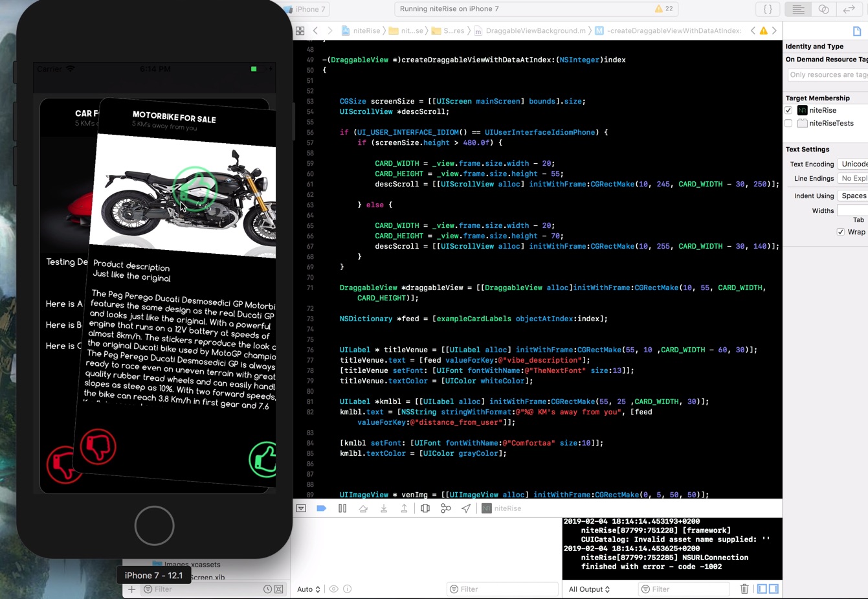The width and height of the screenshot is (868, 599).
Task: Toggle the Wrap lines checkbox
Action: pos(840,232)
